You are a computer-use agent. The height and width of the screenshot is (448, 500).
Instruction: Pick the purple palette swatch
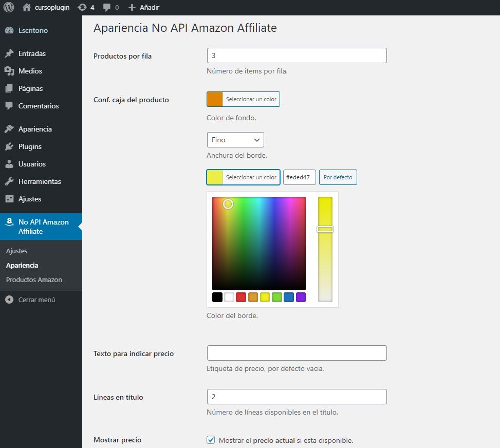pyautogui.click(x=301, y=297)
